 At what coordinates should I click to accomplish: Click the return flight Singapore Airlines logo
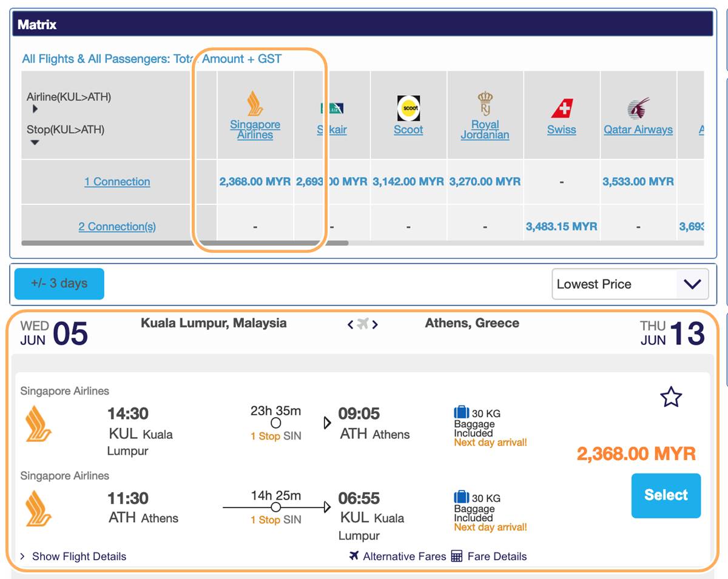click(39, 508)
